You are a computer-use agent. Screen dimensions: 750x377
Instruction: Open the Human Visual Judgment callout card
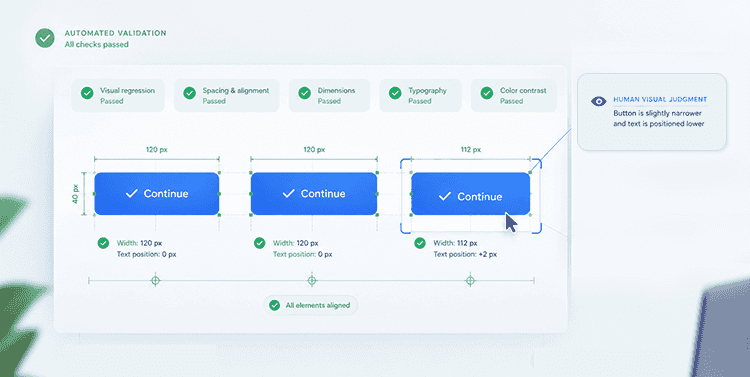tap(651, 111)
